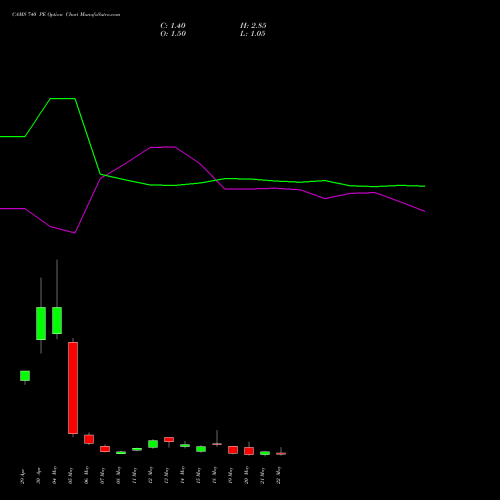Viewport: 500px width, 500px height.
Task: Click the CAMS PE Option Chart title text
Action: [x=66, y=15]
